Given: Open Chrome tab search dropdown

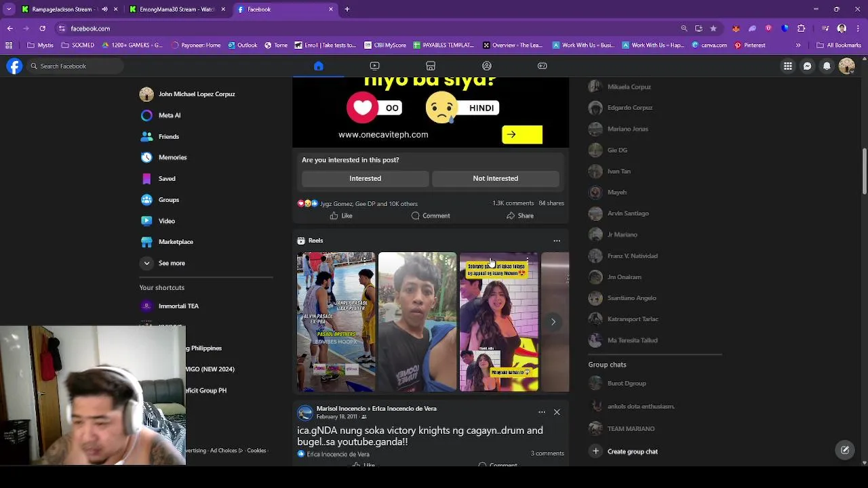Looking at the screenshot, I should click(9, 9).
